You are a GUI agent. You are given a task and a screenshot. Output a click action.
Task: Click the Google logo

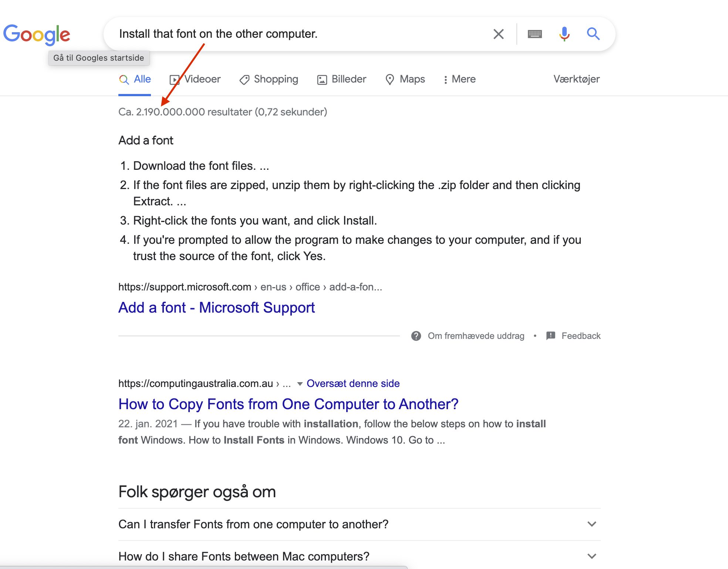click(37, 34)
